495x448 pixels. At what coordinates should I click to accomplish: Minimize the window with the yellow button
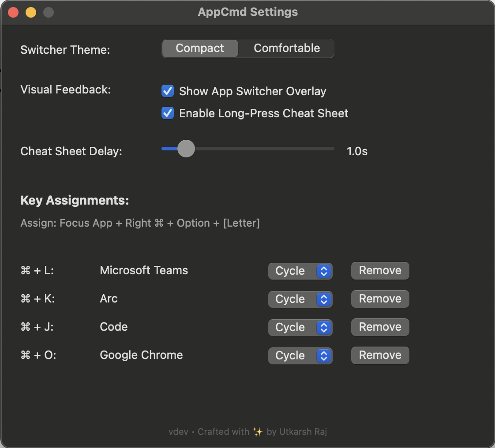point(31,12)
